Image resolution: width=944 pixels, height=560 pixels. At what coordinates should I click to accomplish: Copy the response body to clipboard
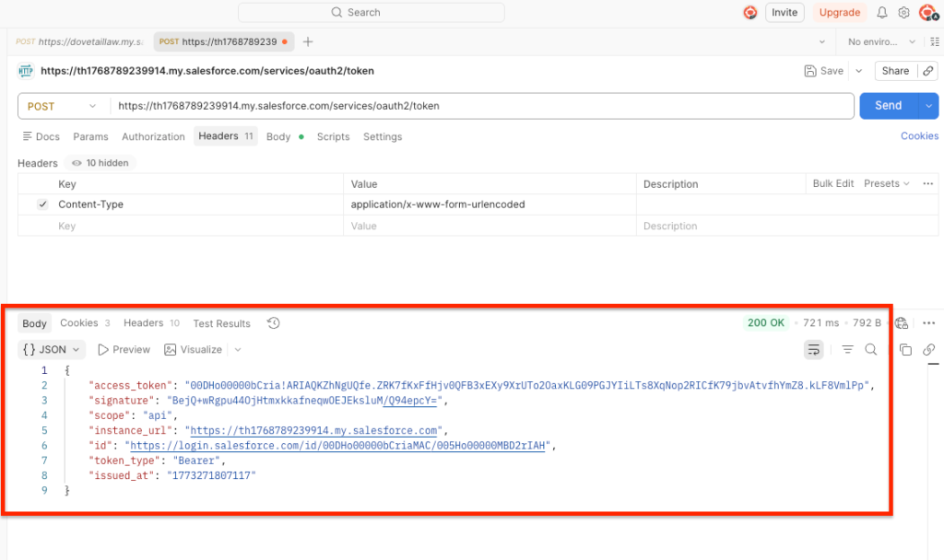point(905,350)
